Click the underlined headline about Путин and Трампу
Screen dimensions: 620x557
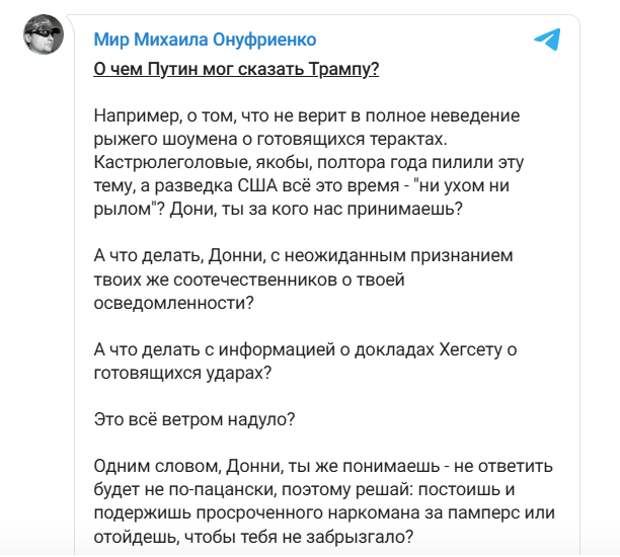236,69
